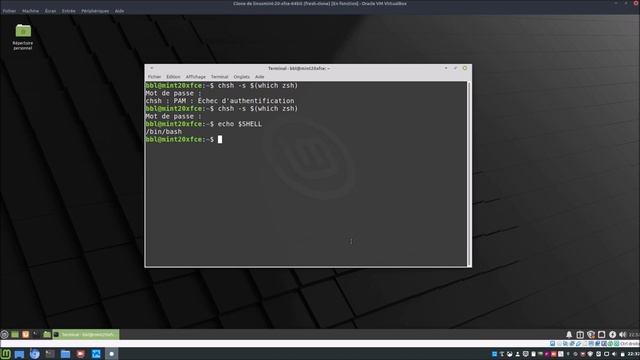This screenshot has height=360, width=640.
Task: Open host Linux Mint start menu
Action: point(6,354)
